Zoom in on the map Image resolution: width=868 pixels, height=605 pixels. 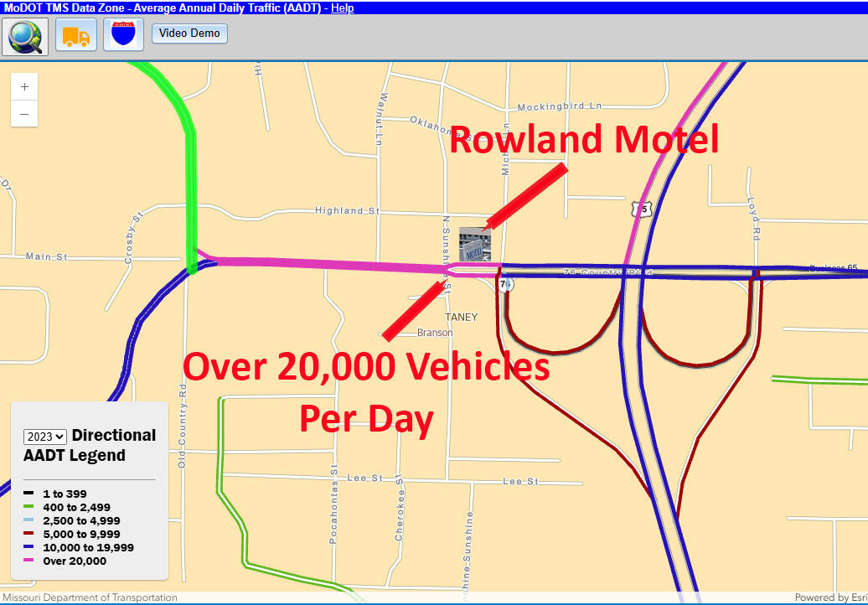(x=24, y=86)
